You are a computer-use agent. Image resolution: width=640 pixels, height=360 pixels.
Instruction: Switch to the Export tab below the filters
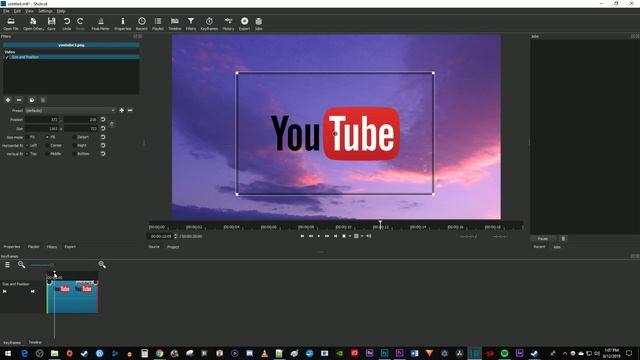tap(70, 247)
